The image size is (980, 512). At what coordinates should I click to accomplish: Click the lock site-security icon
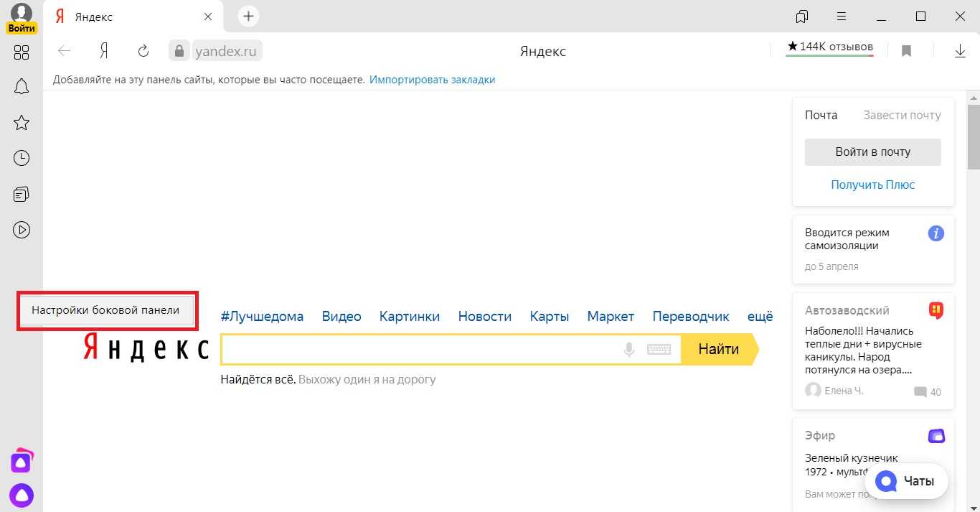coord(178,50)
